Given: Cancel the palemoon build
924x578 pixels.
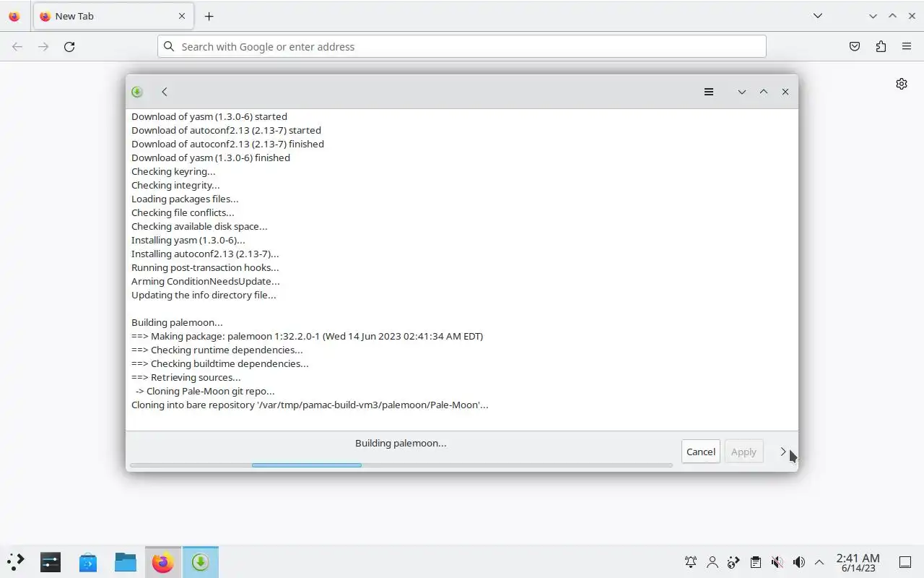Looking at the screenshot, I should coord(701,452).
